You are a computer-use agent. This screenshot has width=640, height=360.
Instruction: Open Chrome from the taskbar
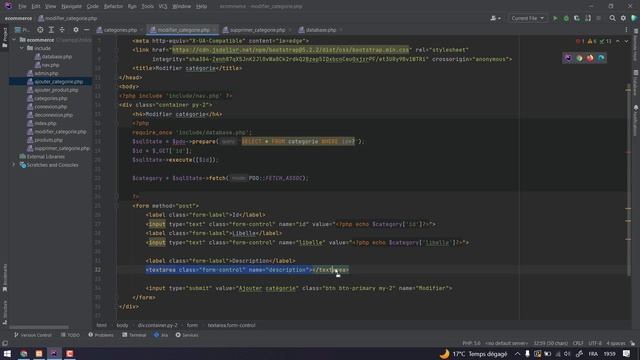[24, 353]
